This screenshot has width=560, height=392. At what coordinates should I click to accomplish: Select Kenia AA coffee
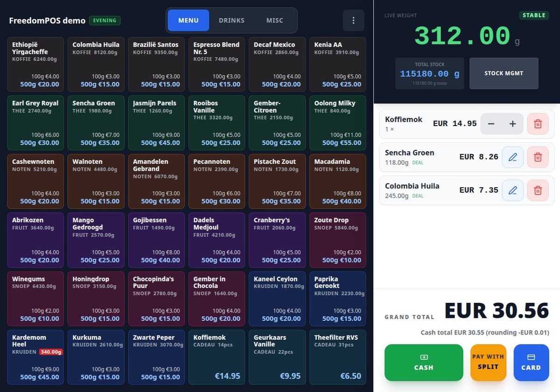tap(338, 64)
